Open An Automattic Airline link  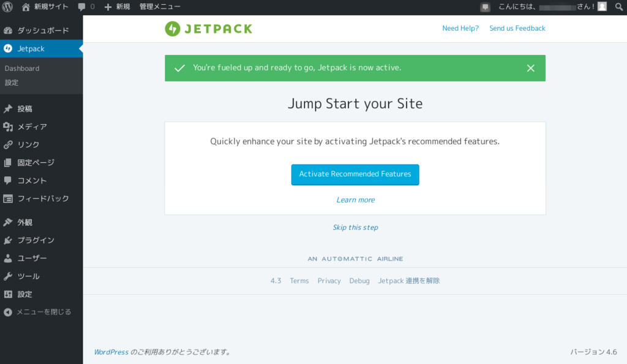click(355, 259)
